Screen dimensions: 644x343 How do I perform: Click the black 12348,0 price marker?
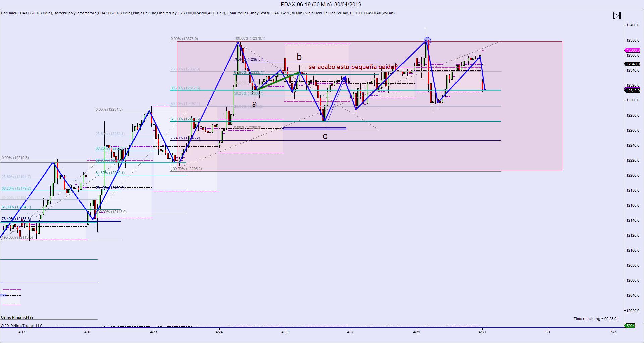click(x=632, y=64)
